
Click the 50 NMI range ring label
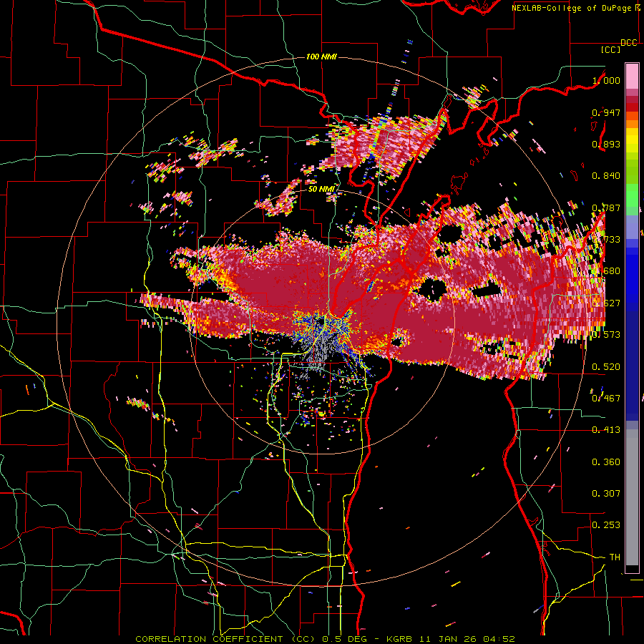pos(321,189)
